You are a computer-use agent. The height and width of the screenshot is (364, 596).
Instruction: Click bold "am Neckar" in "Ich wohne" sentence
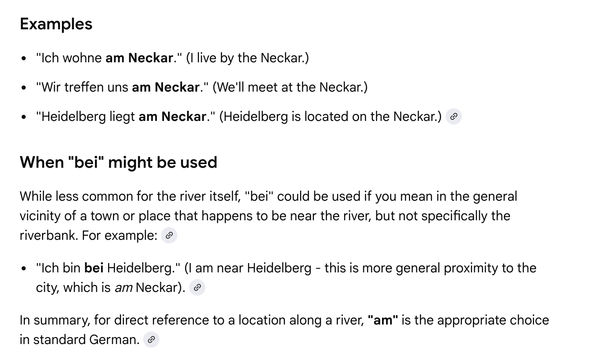139,58
